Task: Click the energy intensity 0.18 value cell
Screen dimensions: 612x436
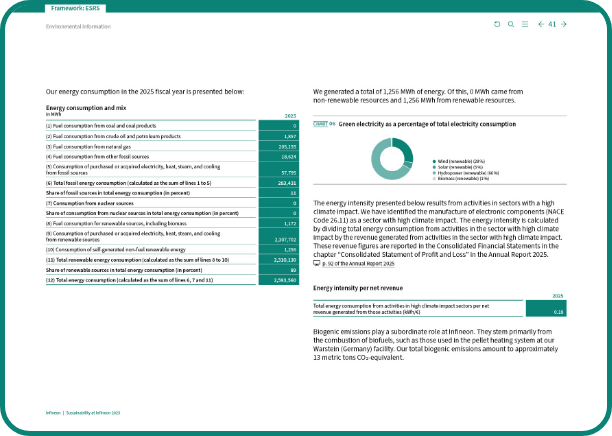Action: click(x=546, y=312)
